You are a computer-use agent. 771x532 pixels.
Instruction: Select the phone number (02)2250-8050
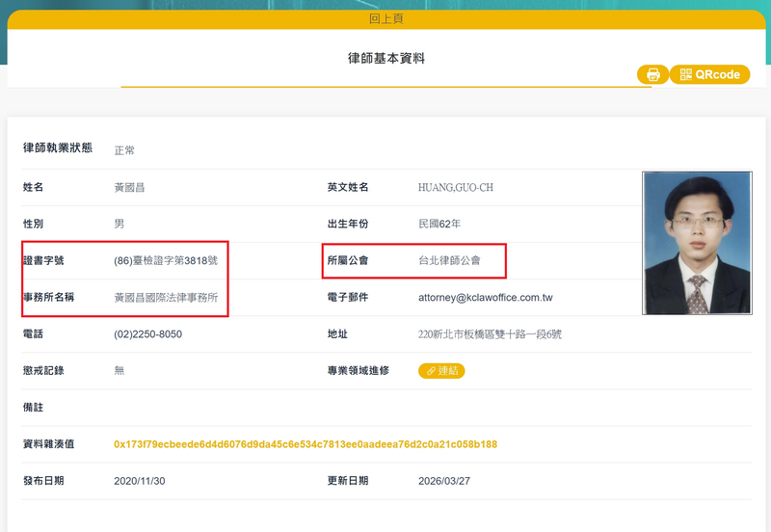pos(147,334)
